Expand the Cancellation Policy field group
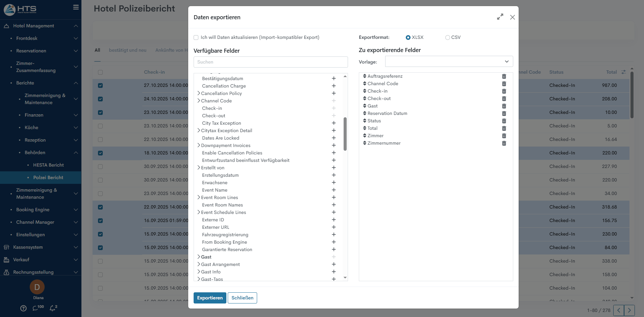The width and height of the screenshot is (644, 317). coord(199,93)
